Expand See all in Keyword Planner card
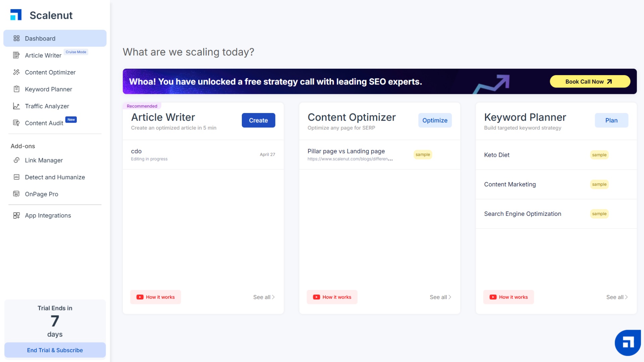Viewport: 644px width, 362px height. pyautogui.click(x=616, y=297)
